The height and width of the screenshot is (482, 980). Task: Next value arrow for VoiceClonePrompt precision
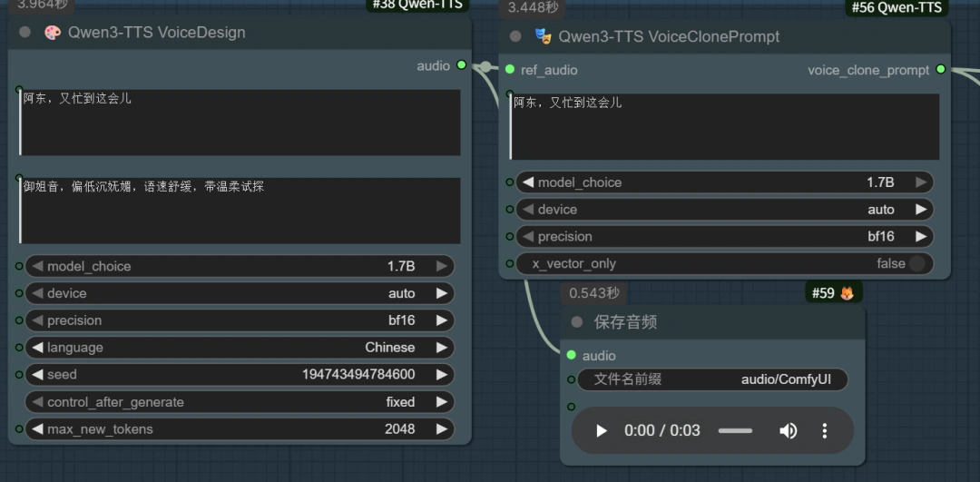[921, 236]
